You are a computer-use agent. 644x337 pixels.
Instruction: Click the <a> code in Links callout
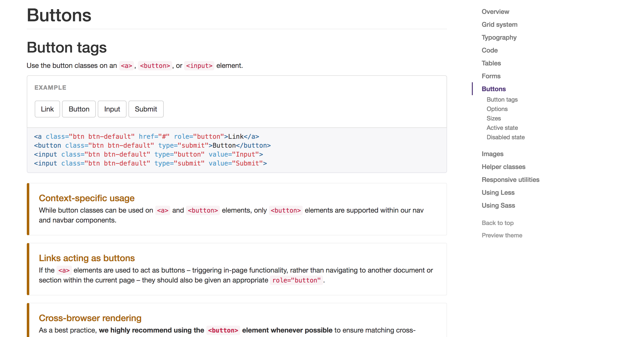coord(64,270)
